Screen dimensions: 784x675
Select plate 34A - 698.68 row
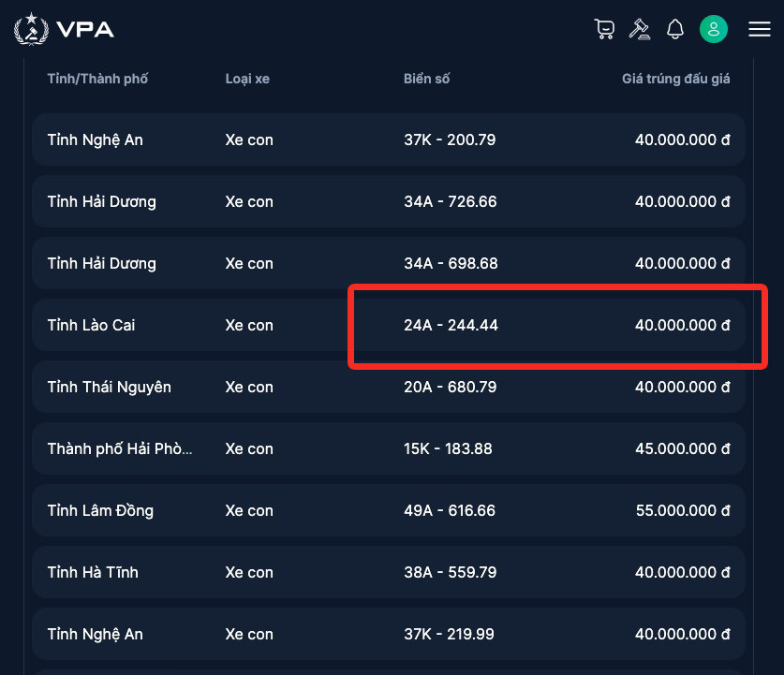450,264
